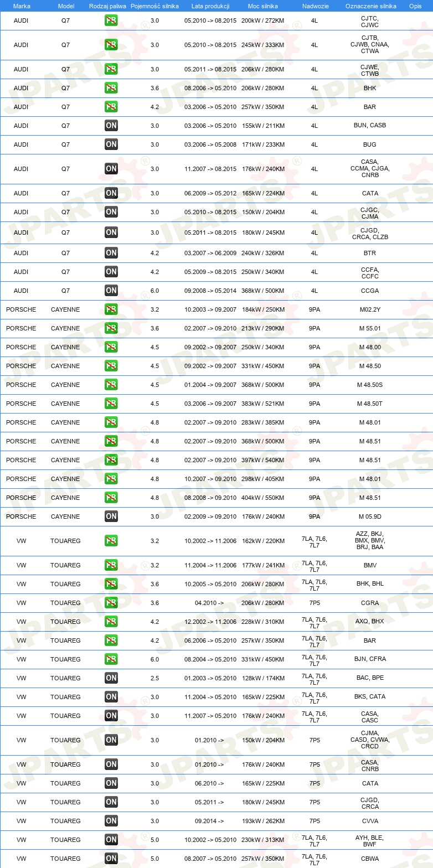
Task: Click the production date 09.2014 ->
Action: (209, 821)
